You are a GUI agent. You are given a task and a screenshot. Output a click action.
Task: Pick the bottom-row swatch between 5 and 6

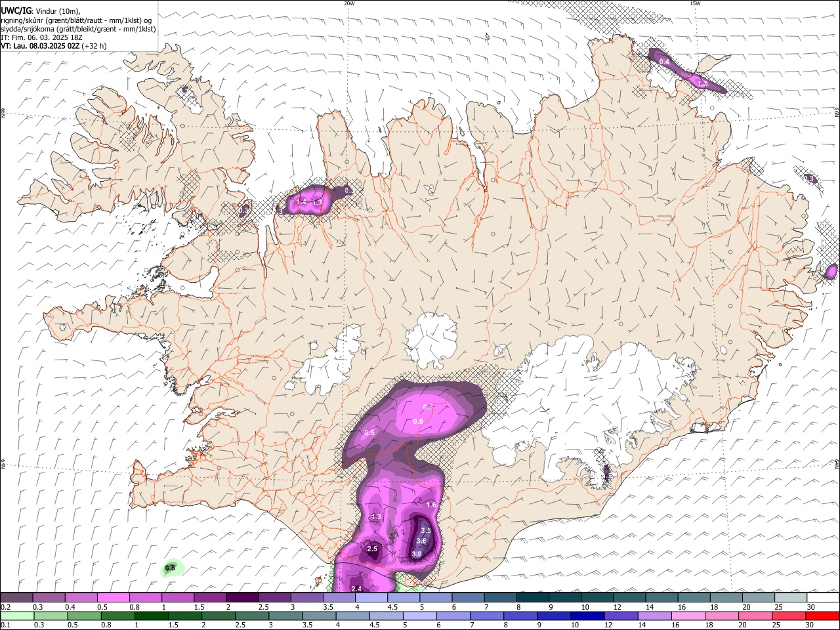[420, 616]
